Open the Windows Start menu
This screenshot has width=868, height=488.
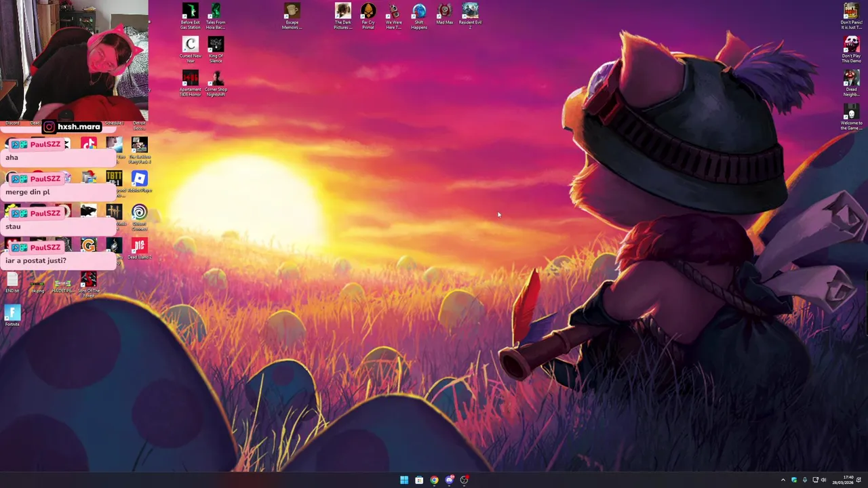(x=404, y=480)
